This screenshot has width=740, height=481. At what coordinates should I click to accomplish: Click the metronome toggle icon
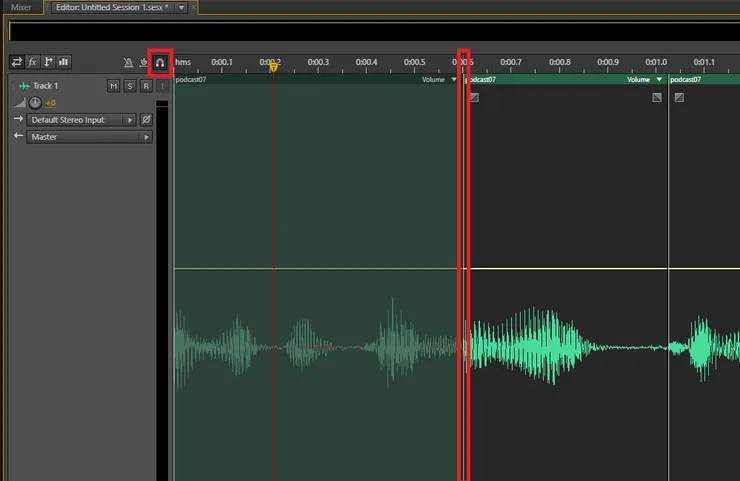point(128,62)
